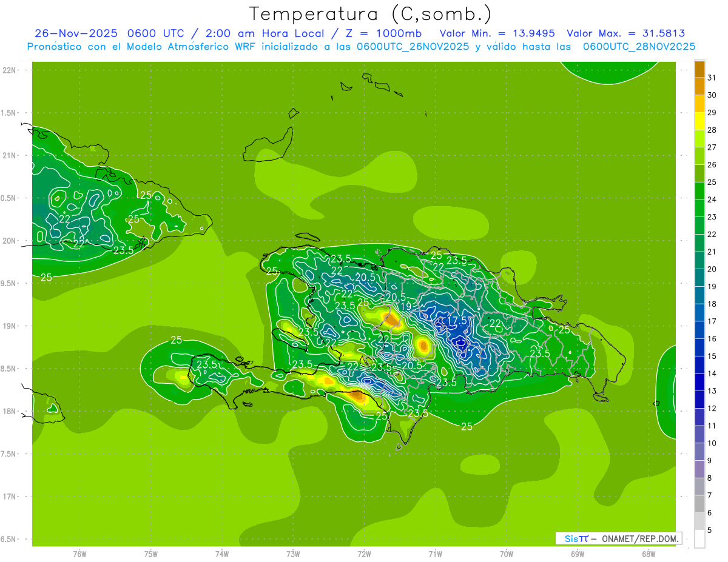Select the 76W longitude axis label
This screenshot has height=562, width=728.
(79, 554)
